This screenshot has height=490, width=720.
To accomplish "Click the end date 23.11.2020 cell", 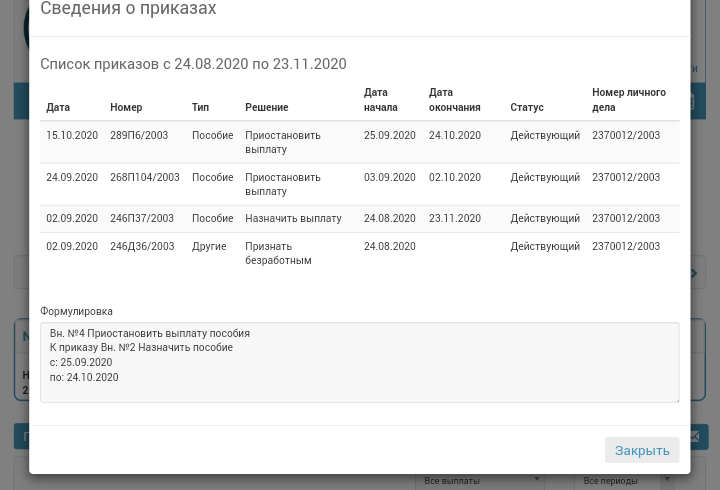I will click(455, 218).
